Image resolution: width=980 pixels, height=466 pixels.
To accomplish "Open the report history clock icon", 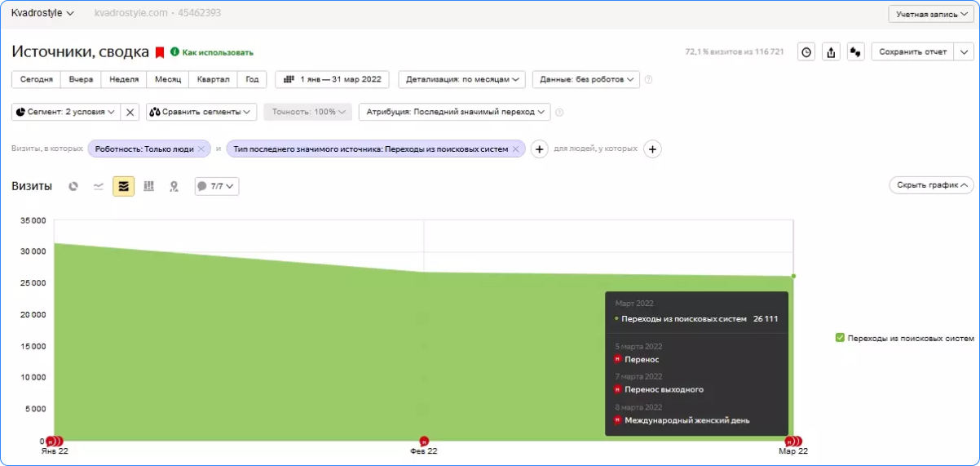I will click(x=806, y=51).
